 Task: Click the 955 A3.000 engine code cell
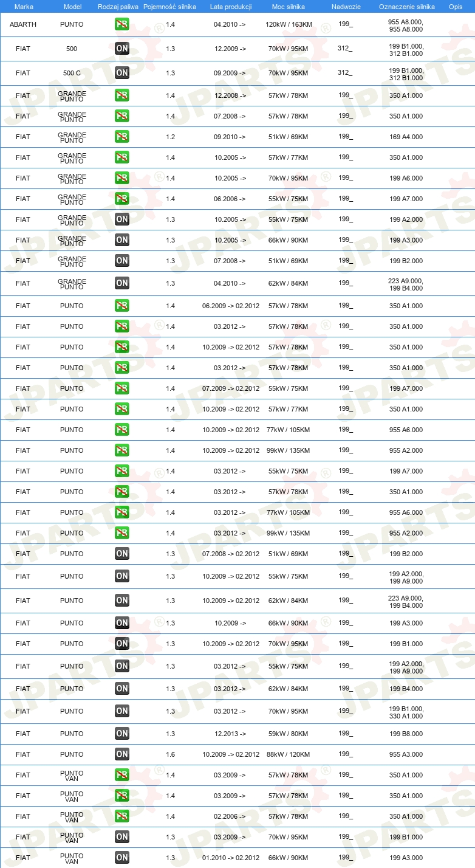406,754
